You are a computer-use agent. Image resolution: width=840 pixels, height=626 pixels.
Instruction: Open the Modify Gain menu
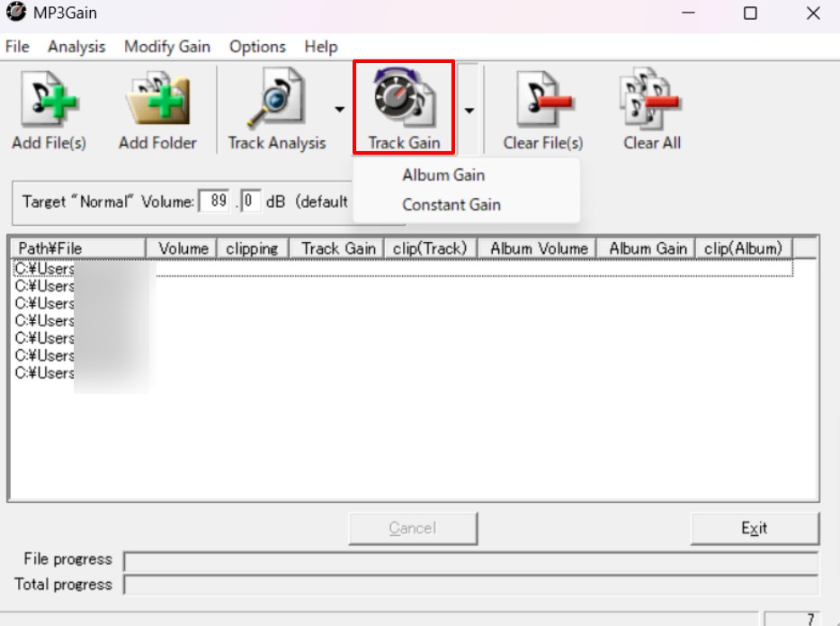[167, 47]
